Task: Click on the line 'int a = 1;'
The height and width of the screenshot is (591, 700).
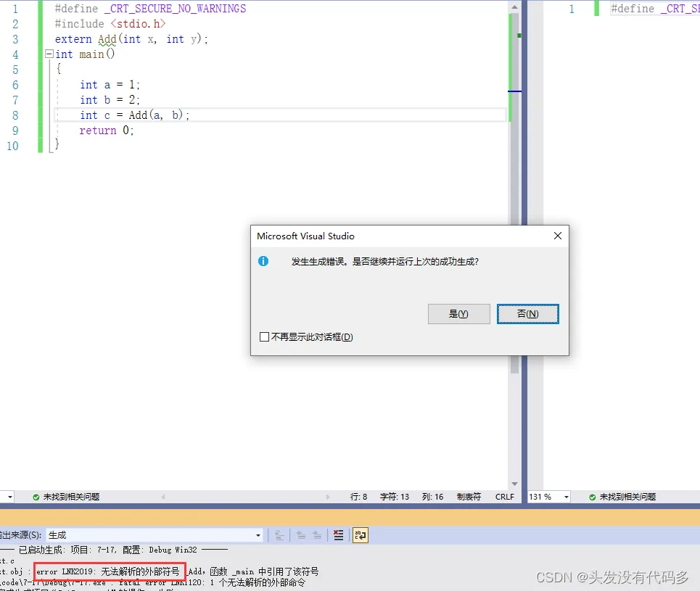Action: (110, 85)
